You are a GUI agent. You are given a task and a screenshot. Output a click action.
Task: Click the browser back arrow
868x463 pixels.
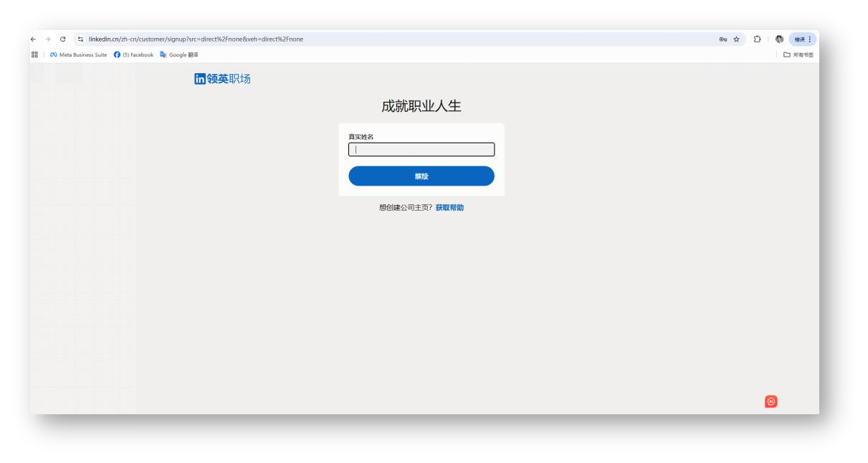34,39
